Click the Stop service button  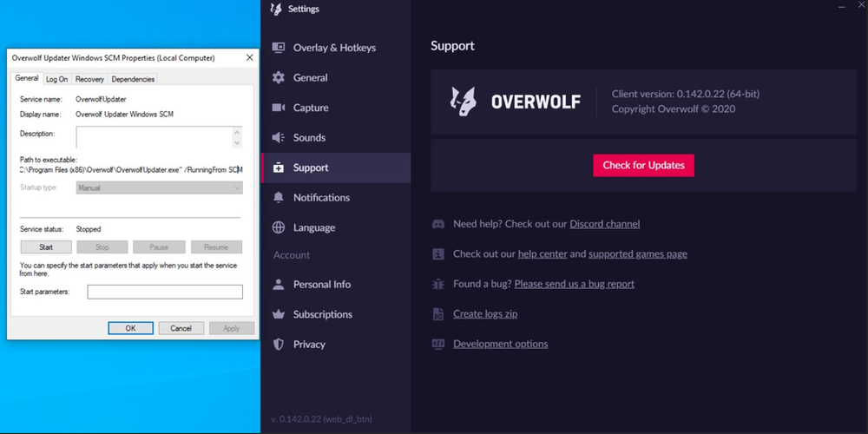tap(102, 247)
